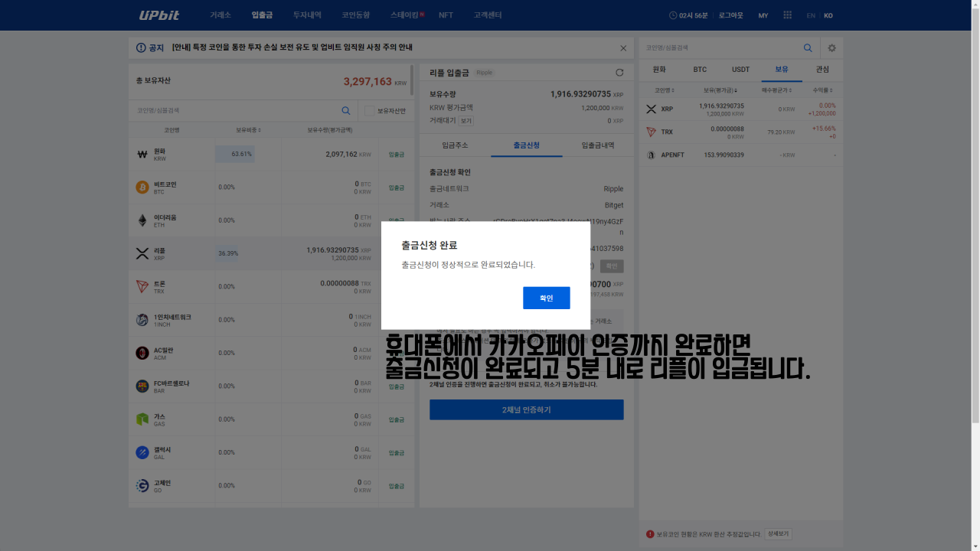Switch market list to 관심 tab
The height and width of the screenshot is (551, 980).
coord(822,70)
